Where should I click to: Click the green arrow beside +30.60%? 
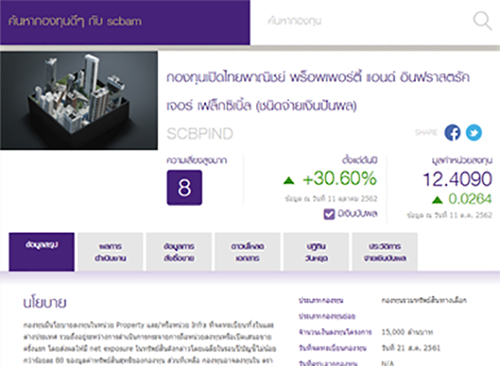[289, 180]
